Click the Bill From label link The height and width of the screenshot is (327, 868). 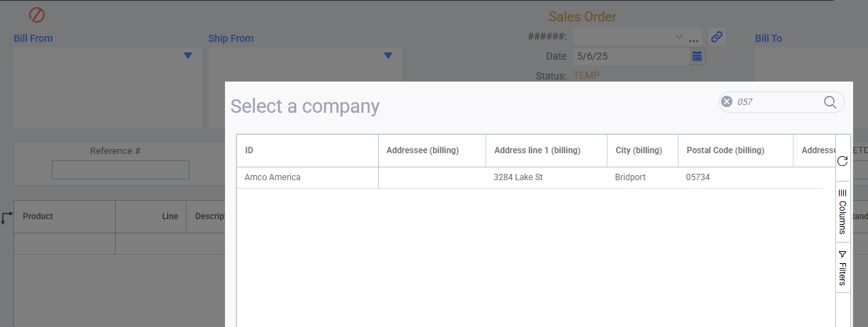pyautogui.click(x=33, y=38)
